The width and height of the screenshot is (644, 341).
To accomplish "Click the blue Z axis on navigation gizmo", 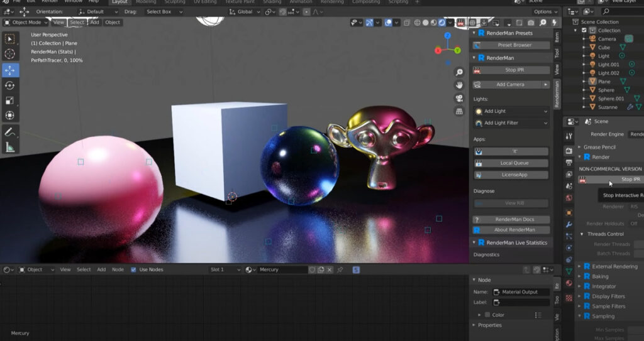I will (x=448, y=36).
